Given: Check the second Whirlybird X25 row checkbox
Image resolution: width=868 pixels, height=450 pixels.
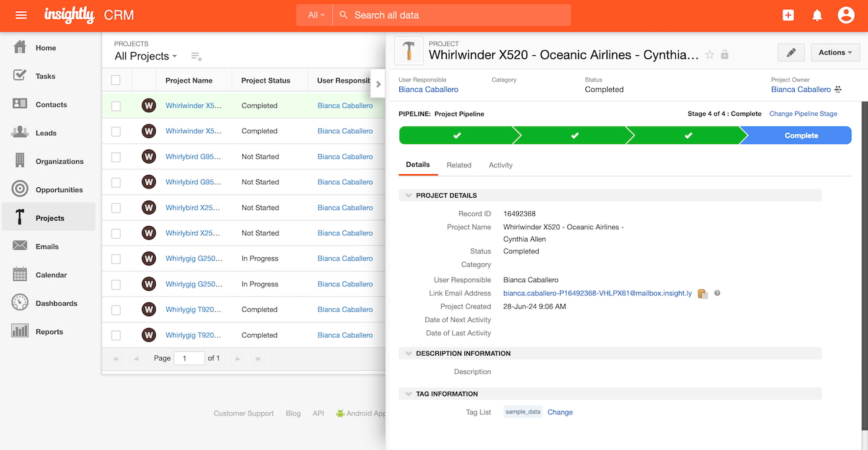Looking at the screenshot, I should pyautogui.click(x=116, y=233).
